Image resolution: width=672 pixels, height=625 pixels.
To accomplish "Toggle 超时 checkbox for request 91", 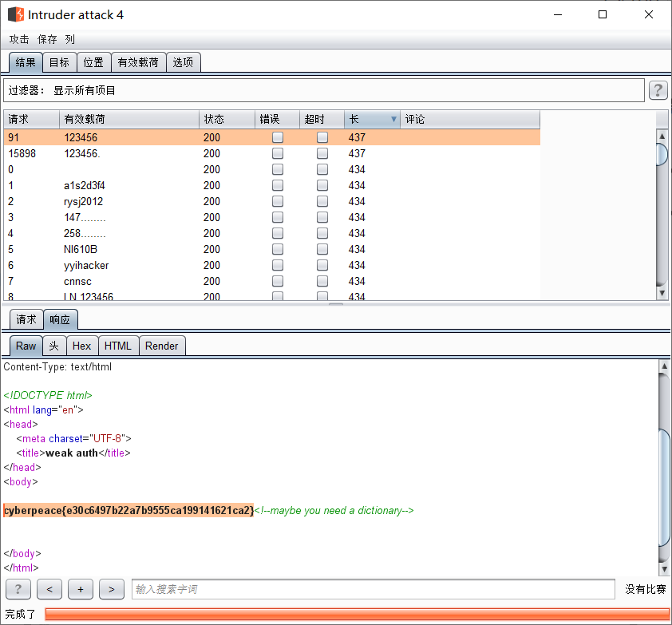I will point(322,137).
